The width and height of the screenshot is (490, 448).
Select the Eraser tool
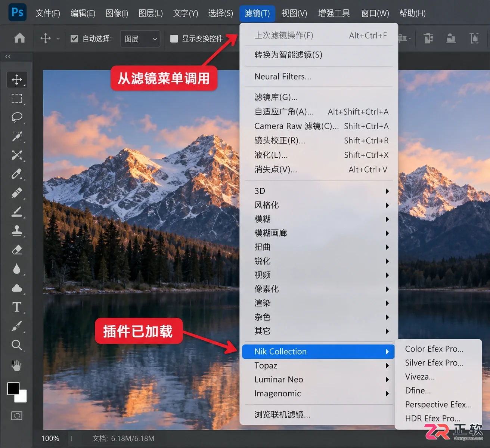17,250
